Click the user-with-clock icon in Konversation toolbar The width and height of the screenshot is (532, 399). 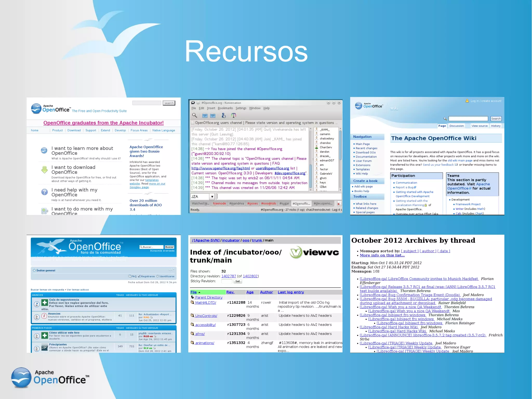[224, 115]
